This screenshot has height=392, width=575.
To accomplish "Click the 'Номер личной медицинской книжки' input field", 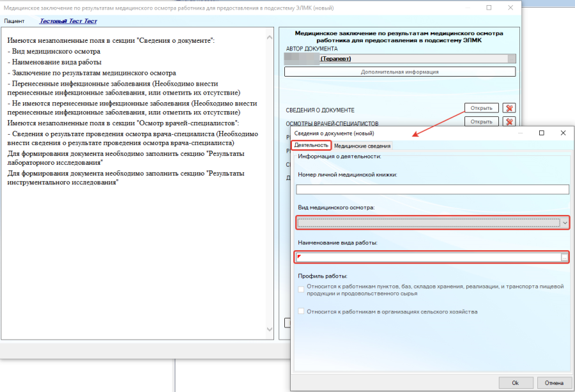I will [x=433, y=189].
